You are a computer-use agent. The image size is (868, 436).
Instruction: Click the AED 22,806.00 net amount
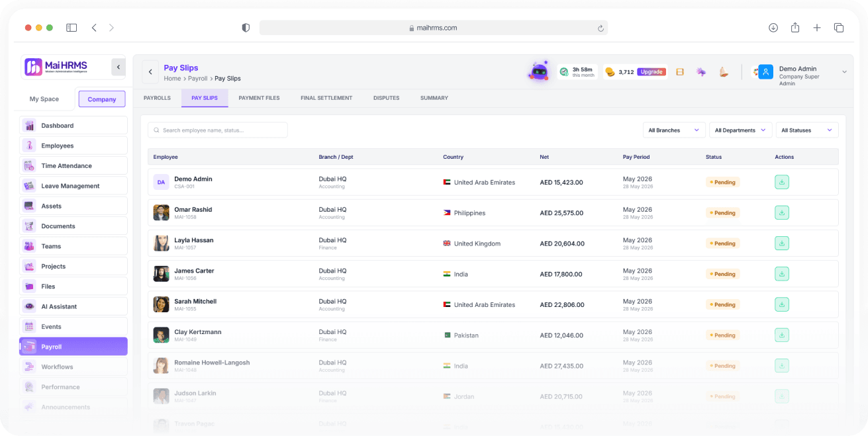click(x=562, y=304)
